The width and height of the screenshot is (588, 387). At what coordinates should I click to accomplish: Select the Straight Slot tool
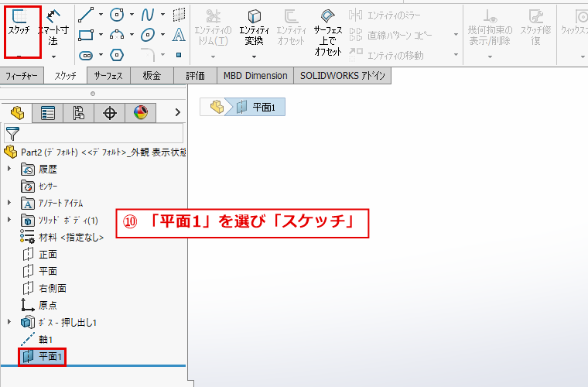(x=86, y=55)
